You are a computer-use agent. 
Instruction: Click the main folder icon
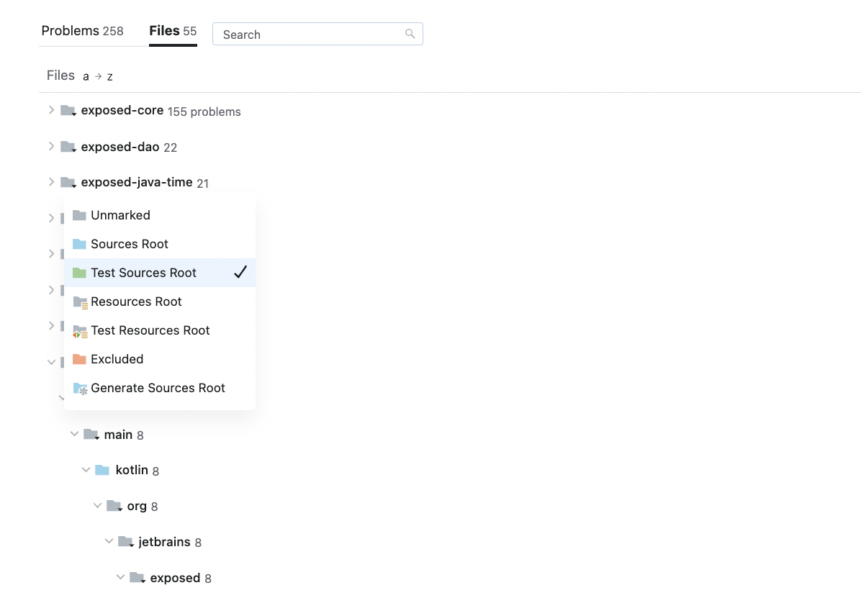coord(91,435)
